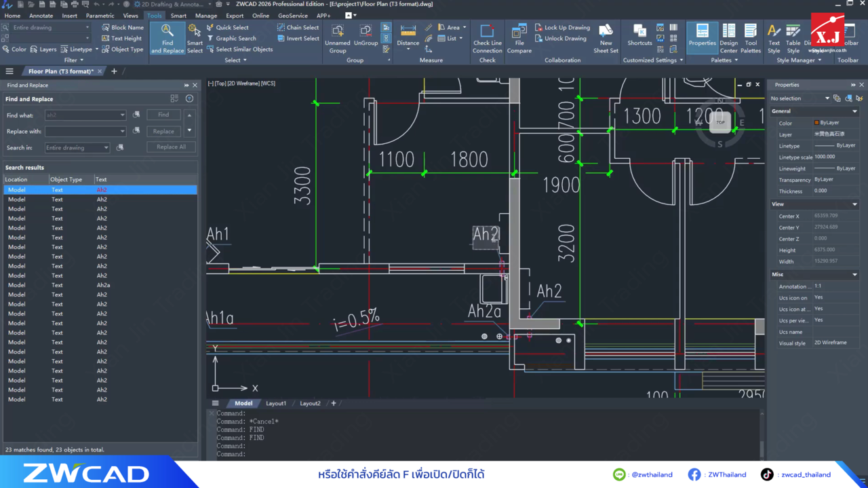Open the Distance measure tool

[408, 37]
